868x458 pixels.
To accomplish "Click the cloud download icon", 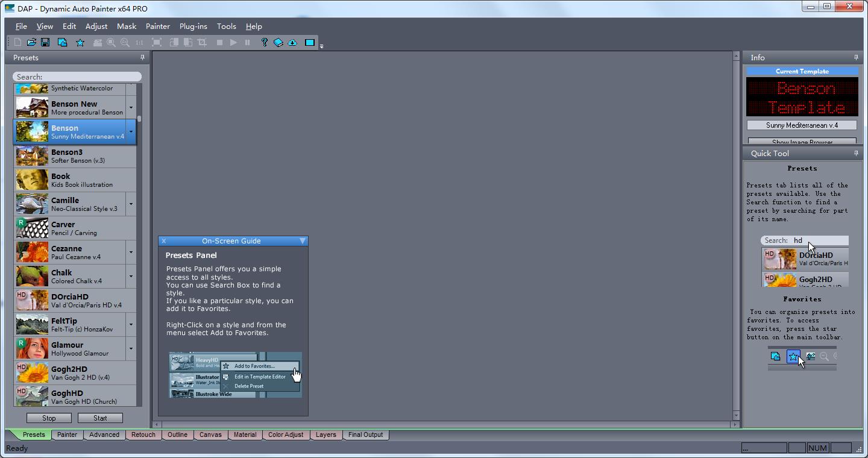I will tap(292, 43).
